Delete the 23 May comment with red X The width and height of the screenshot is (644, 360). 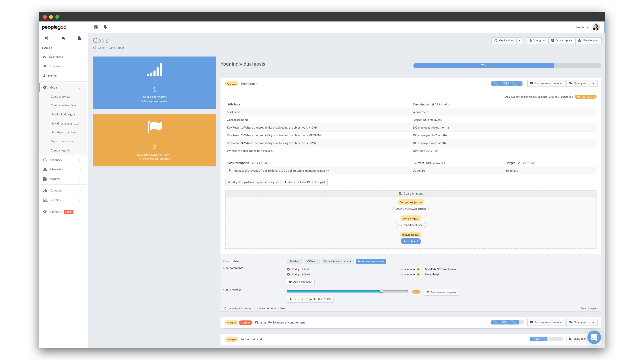point(288,269)
